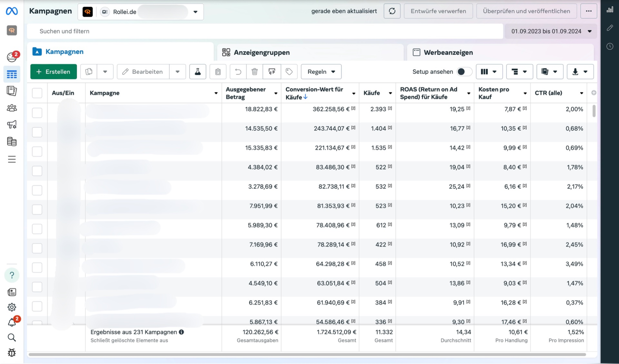
Task: Click the delete trash icon
Action: point(254,72)
